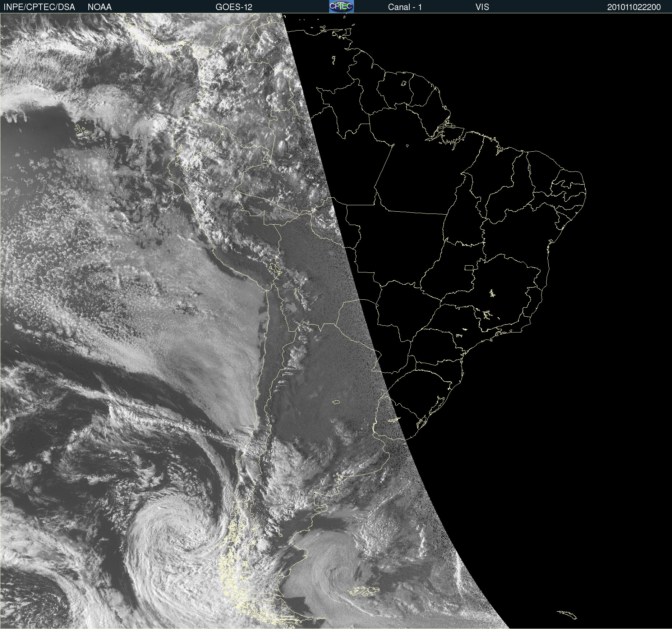Select the NOAA label in the header

pos(100,7)
